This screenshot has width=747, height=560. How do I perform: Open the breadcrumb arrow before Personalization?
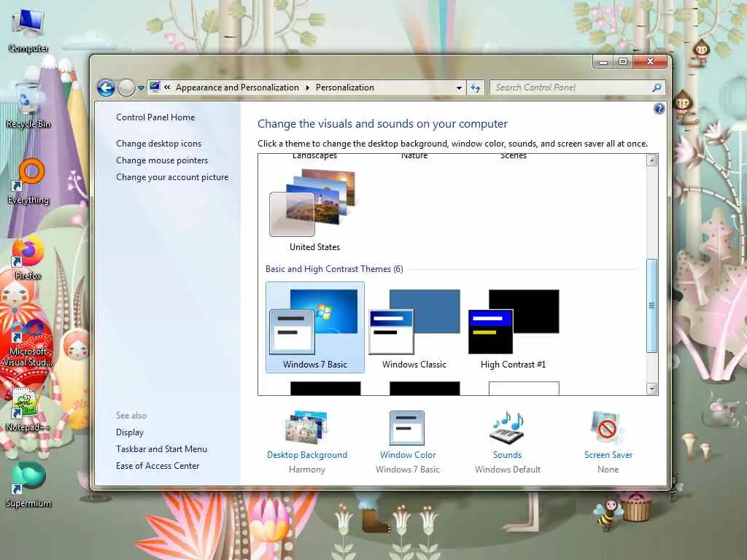click(307, 87)
